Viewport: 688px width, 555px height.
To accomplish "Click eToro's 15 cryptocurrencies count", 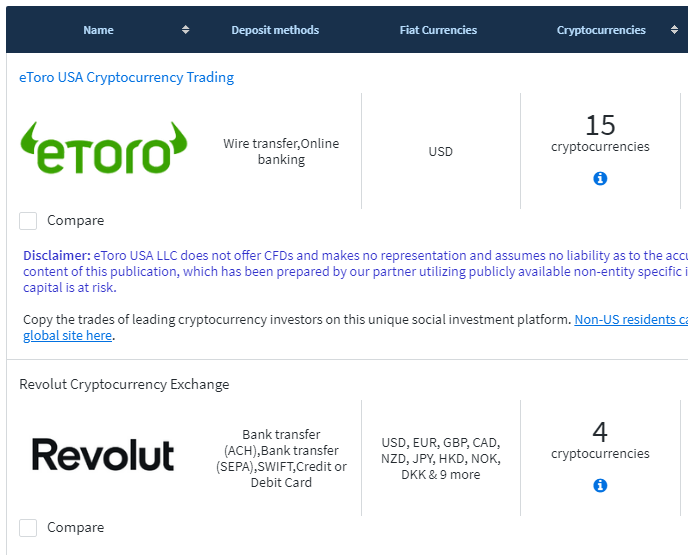I will tap(600, 125).
